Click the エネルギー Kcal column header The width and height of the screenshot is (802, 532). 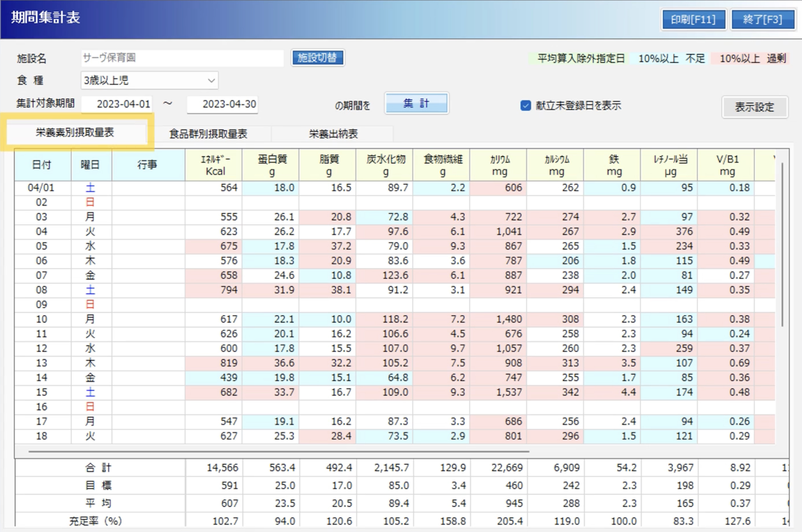coord(214,165)
